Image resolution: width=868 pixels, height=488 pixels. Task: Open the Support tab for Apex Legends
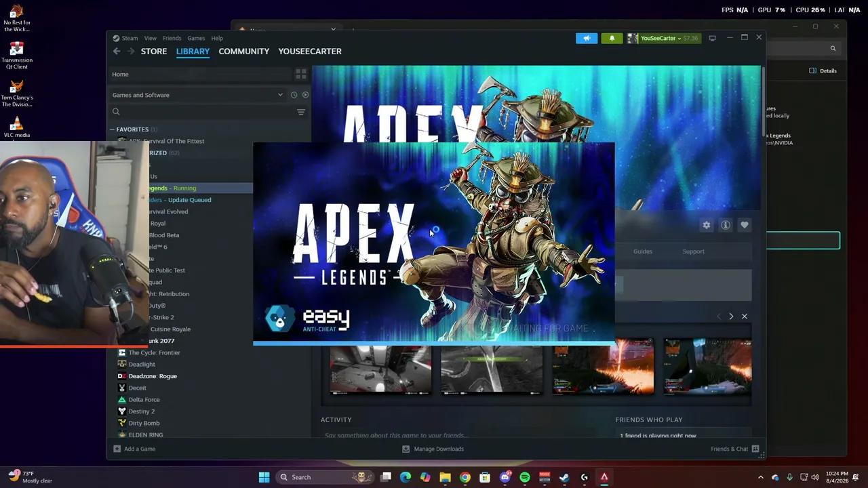pyautogui.click(x=693, y=251)
